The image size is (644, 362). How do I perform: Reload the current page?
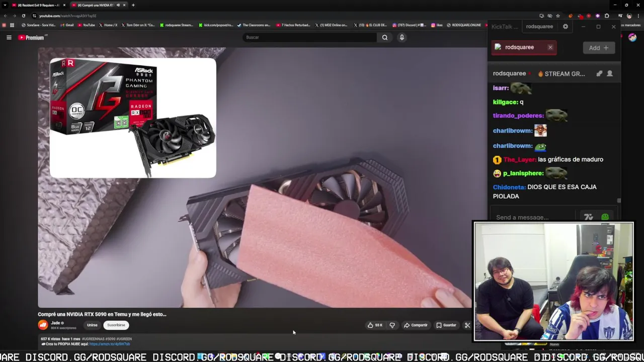(23, 16)
